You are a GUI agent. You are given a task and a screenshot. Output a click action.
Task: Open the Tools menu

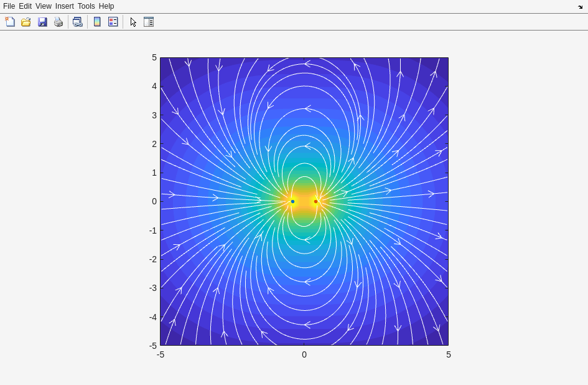click(x=86, y=6)
